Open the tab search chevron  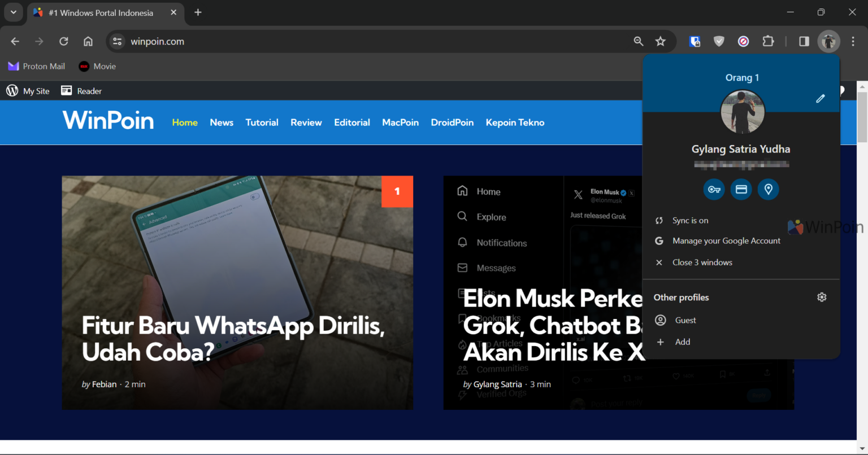coord(14,12)
